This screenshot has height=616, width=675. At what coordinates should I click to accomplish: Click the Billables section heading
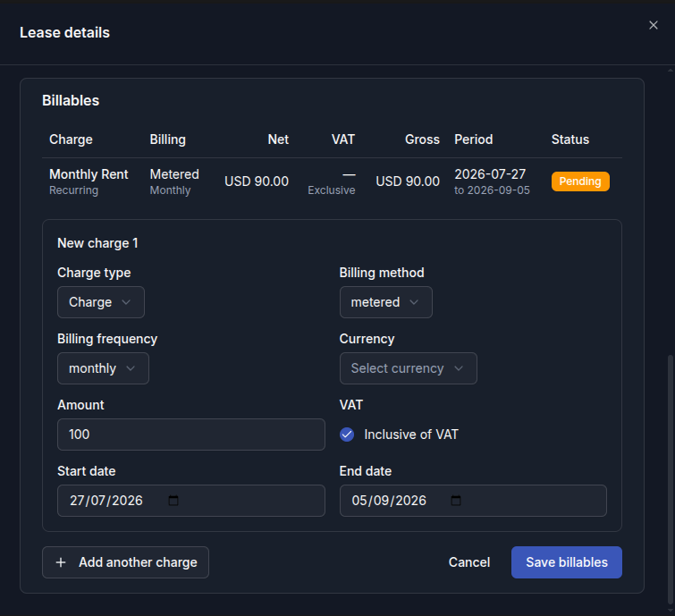point(71,100)
